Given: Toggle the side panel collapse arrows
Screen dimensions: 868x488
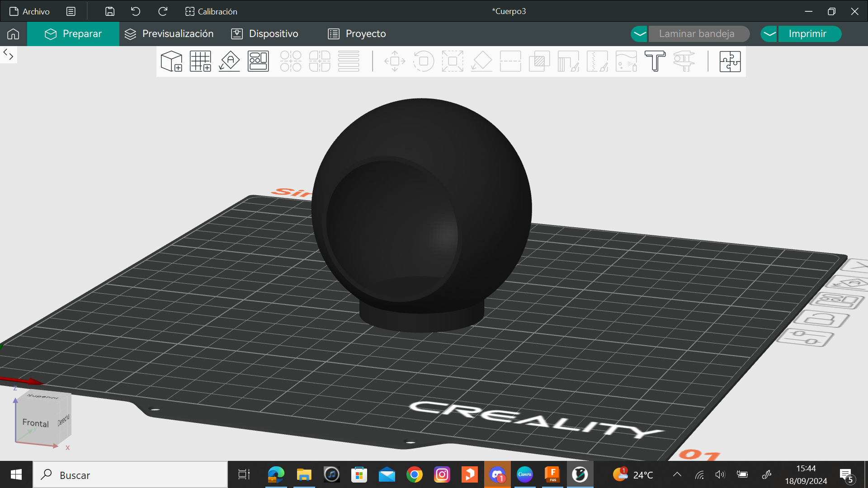Looking at the screenshot, I should [8, 55].
